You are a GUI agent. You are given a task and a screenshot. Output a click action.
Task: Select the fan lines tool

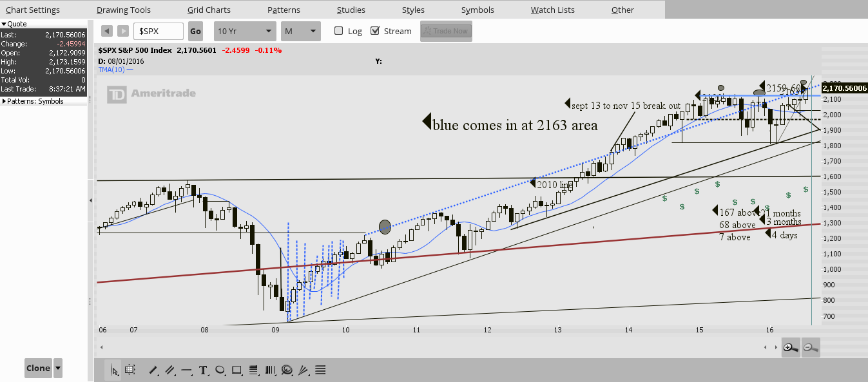(304, 370)
